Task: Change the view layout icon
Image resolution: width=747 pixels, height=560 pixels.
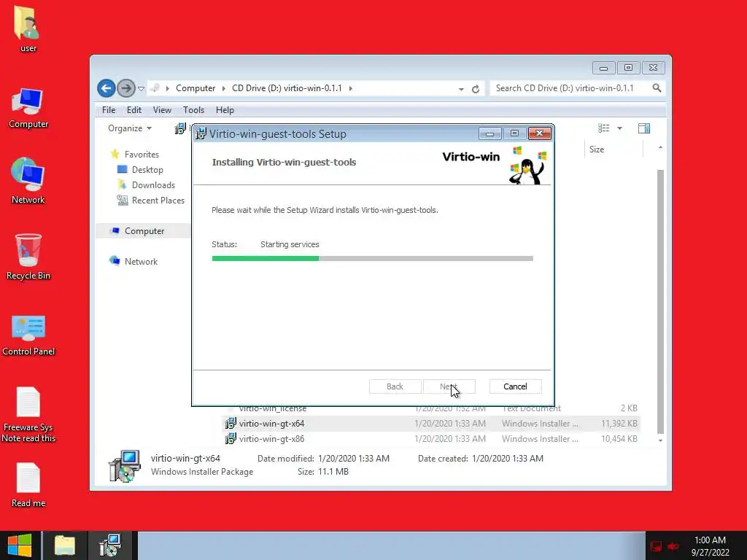Action: tap(603, 128)
